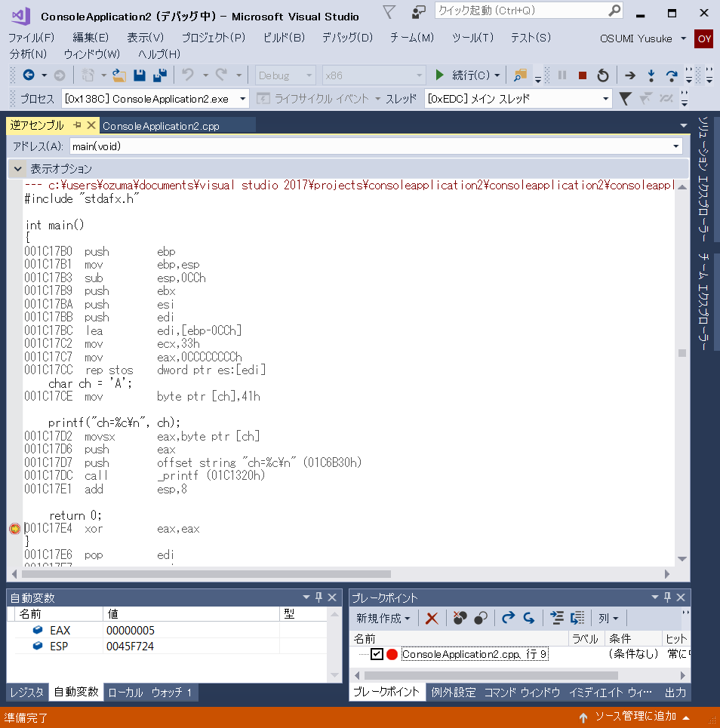Open the Continue button dropdown arrow
The width and height of the screenshot is (720, 728).
pyautogui.click(x=497, y=75)
